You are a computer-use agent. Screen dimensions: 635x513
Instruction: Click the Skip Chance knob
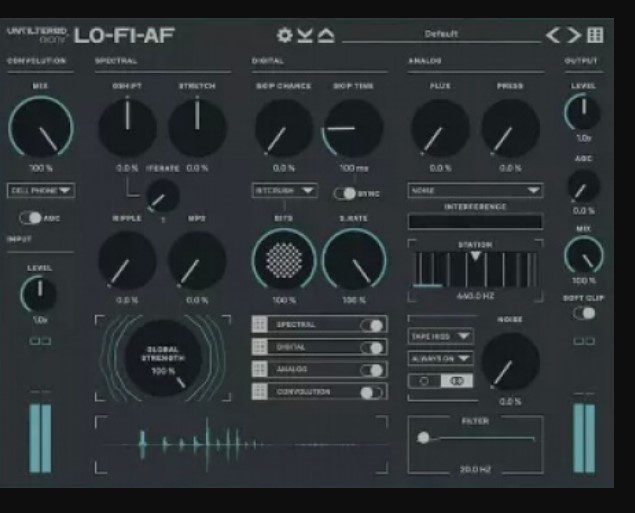[x=284, y=128]
